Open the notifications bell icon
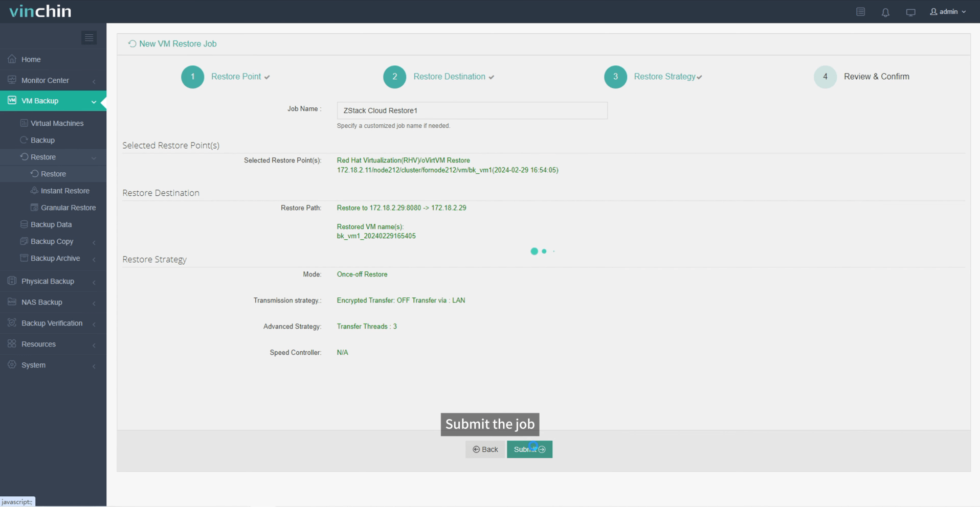Image resolution: width=980 pixels, height=507 pixels. 885,12
